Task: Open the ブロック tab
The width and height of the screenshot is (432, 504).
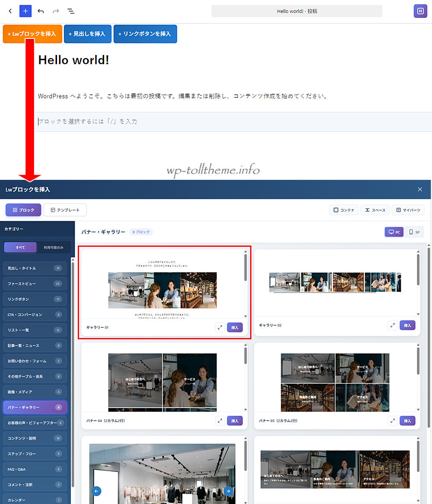Action: [23, 210]
